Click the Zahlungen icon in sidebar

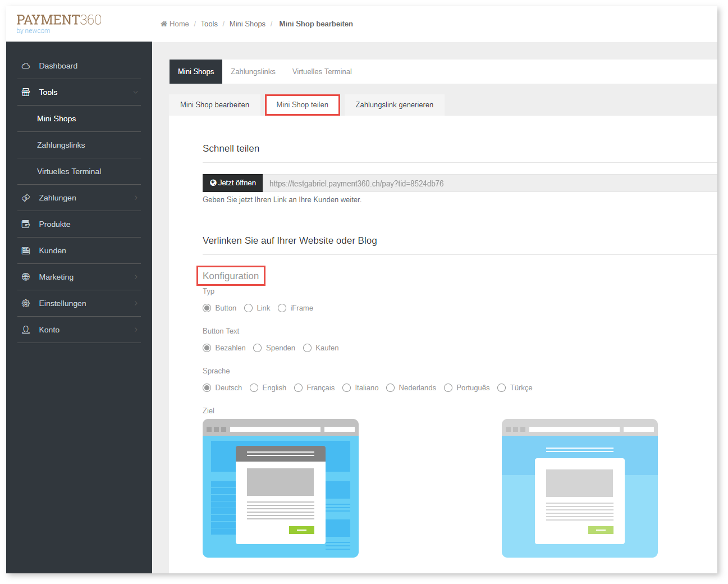click(26, 198)
